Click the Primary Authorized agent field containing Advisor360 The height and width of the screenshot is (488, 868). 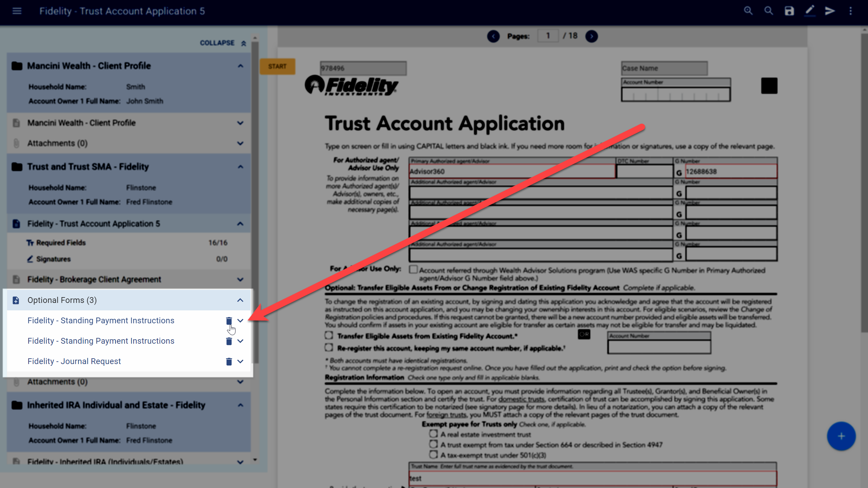point(512,171)
